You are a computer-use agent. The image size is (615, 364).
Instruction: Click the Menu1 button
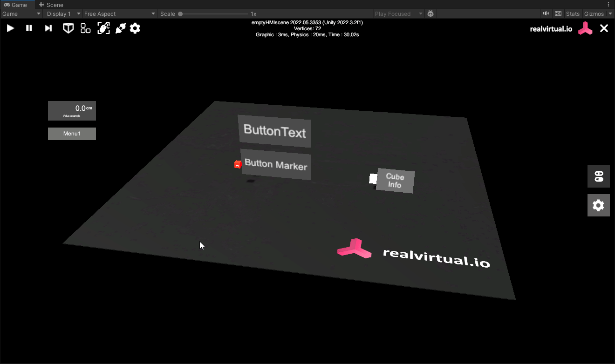point(72,134)
